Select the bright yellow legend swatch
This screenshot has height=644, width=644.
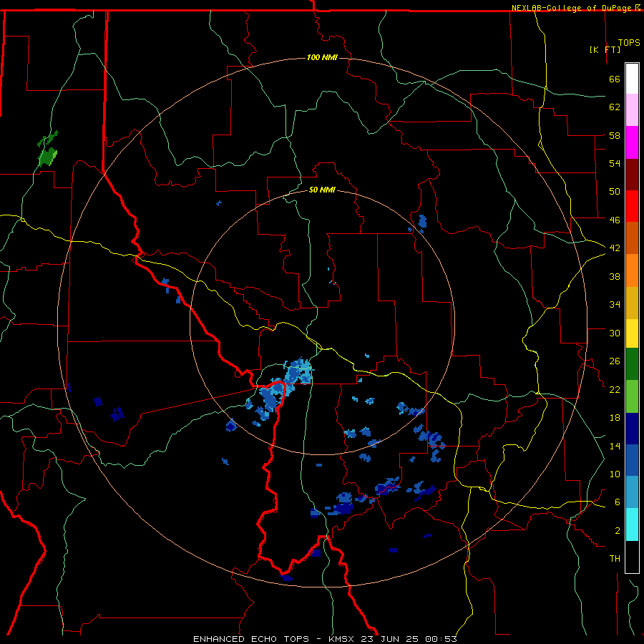[x=632, y=333]
